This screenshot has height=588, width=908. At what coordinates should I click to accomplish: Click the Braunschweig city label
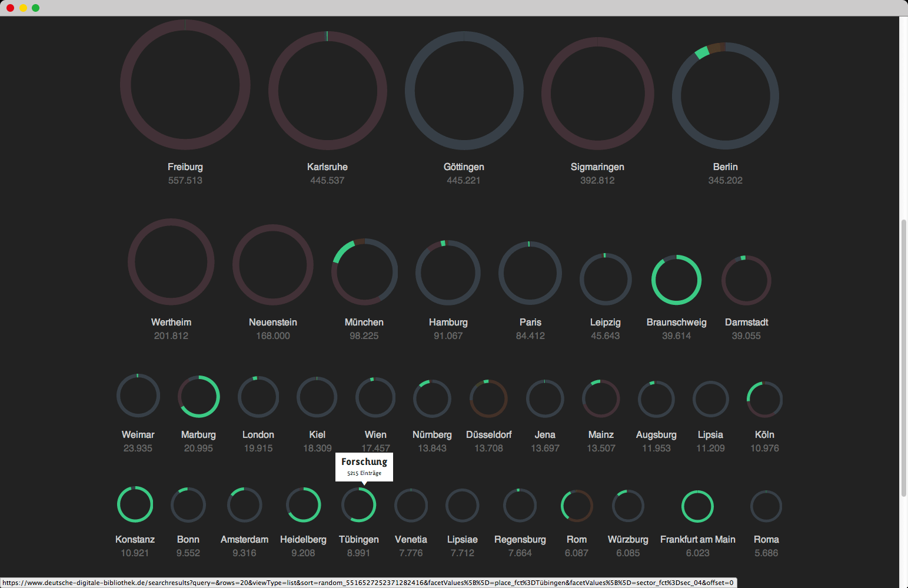click(x=676, y=322)
